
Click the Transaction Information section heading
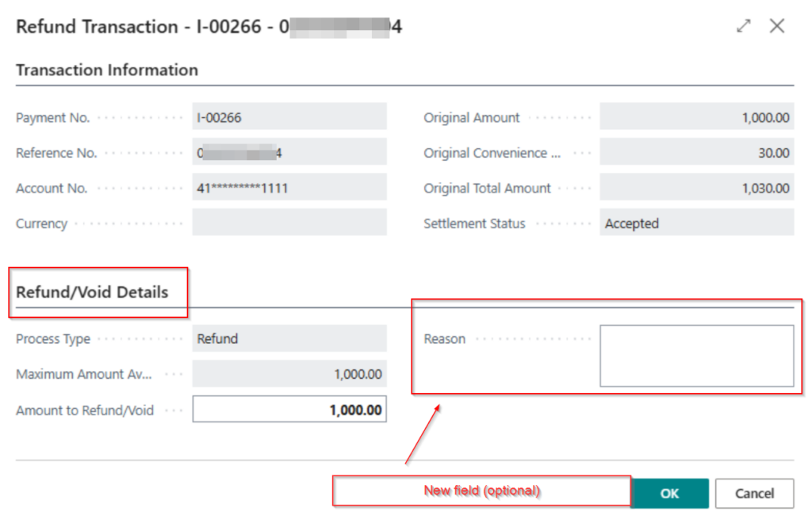tap(106, 70)
